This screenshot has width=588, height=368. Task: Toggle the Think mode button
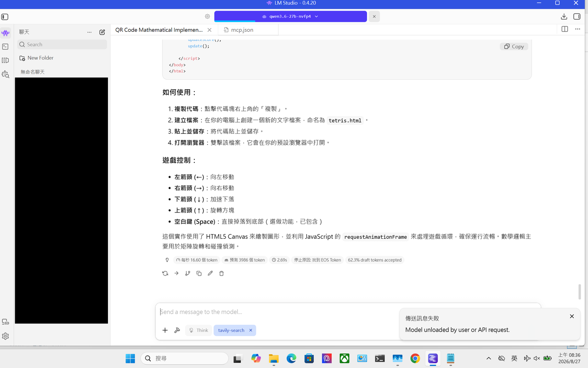click(198, 330)
